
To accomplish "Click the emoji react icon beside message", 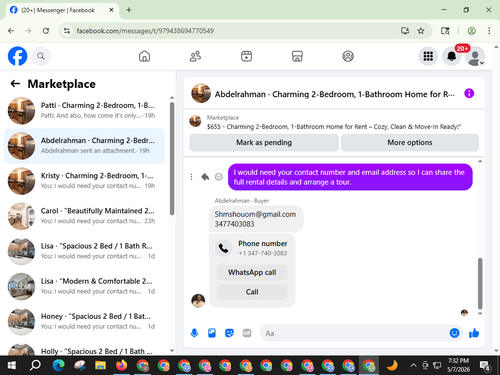I will [x=219, y=177].
